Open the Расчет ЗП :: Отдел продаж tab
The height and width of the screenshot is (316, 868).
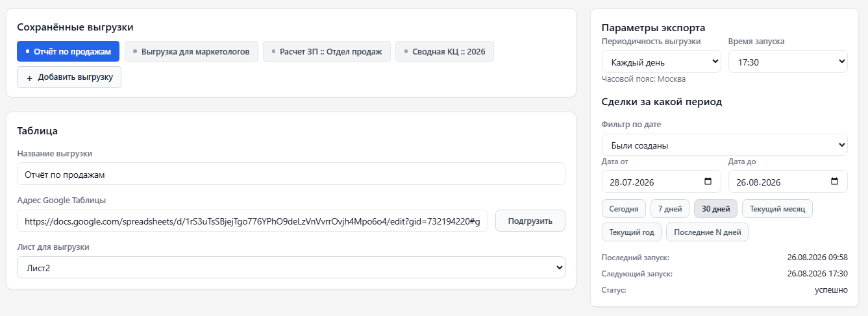click(x=327, y=51)
